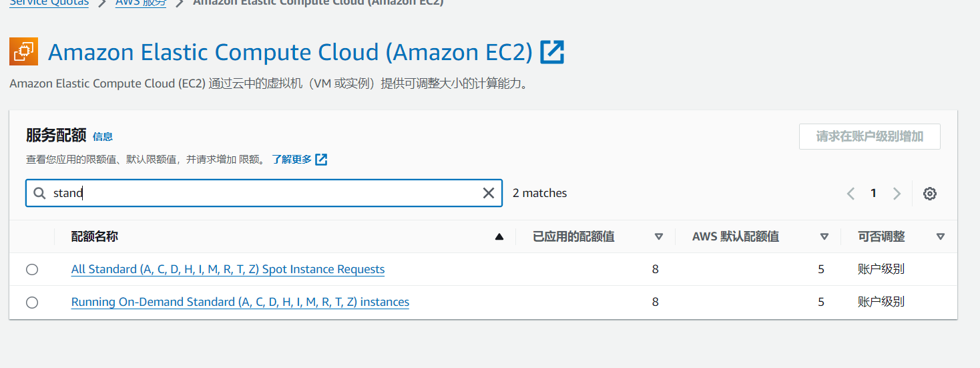The width and height of the screenshot is (980, 368).
Task: Click 可否调整 column header
Action: 881,236
